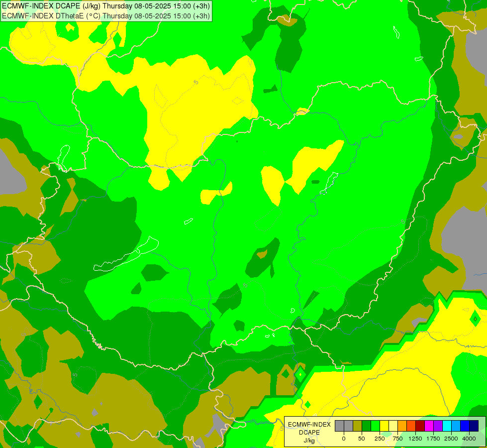Click the '2500' legend scale label
The width and height of the screenshot is (487, 448).
pyautogui.click(x=451, y=439)
